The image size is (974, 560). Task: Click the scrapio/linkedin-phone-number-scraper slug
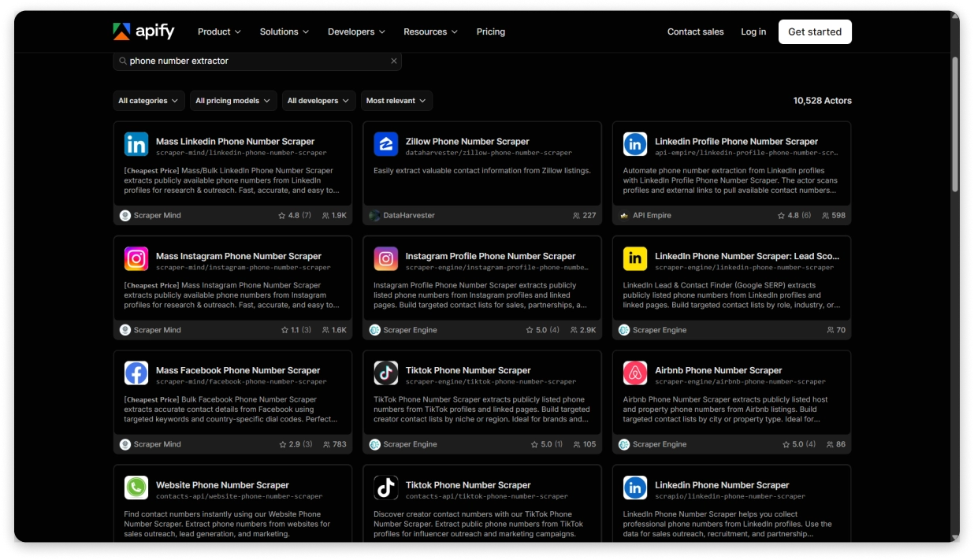730,496
